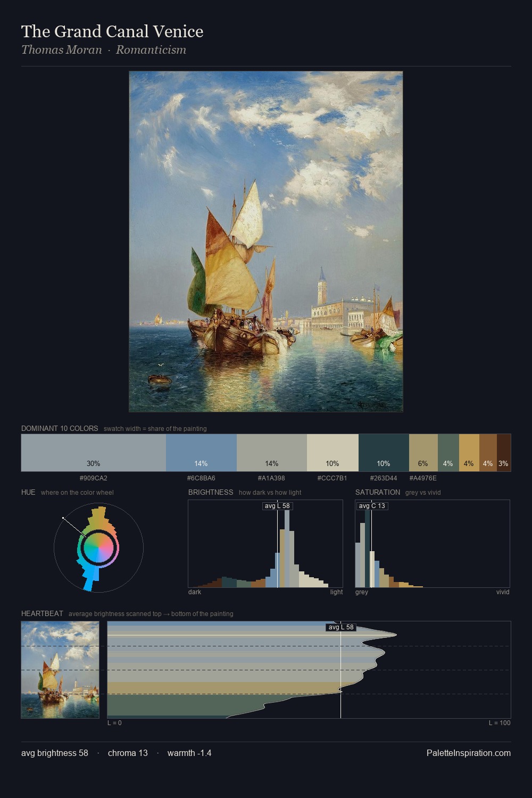Viewport: 532px width, 798px height.
Task: Click the 'vivid' axis label under saturation
Action: (x=503, y=592)
